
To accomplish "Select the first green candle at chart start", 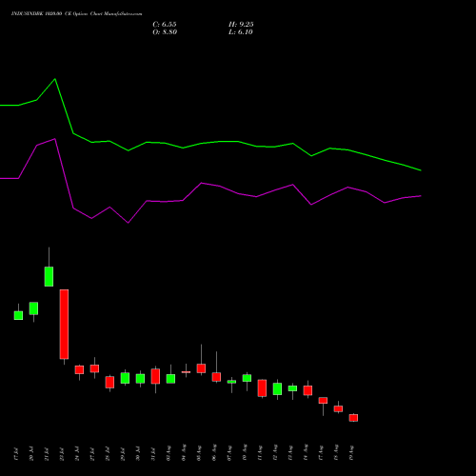I will 18,315.
